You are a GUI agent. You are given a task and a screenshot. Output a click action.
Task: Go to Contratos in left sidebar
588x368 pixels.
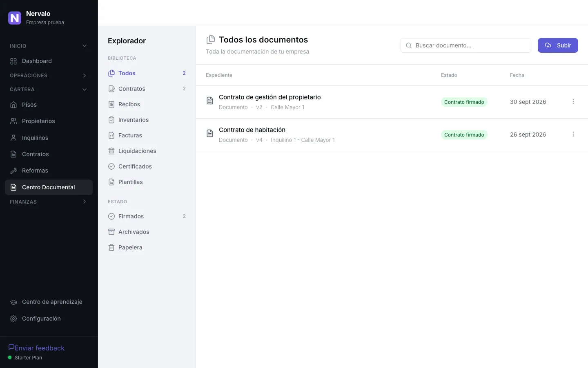coord(49,154)
